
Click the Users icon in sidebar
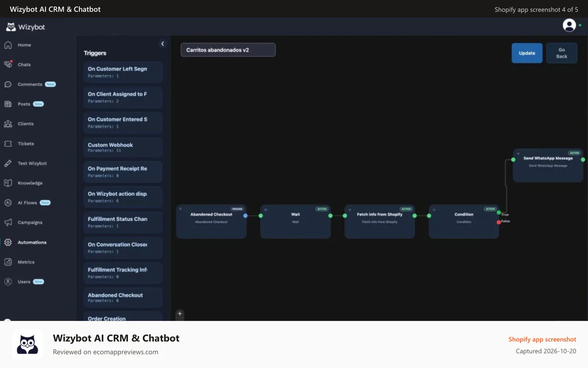8,282
